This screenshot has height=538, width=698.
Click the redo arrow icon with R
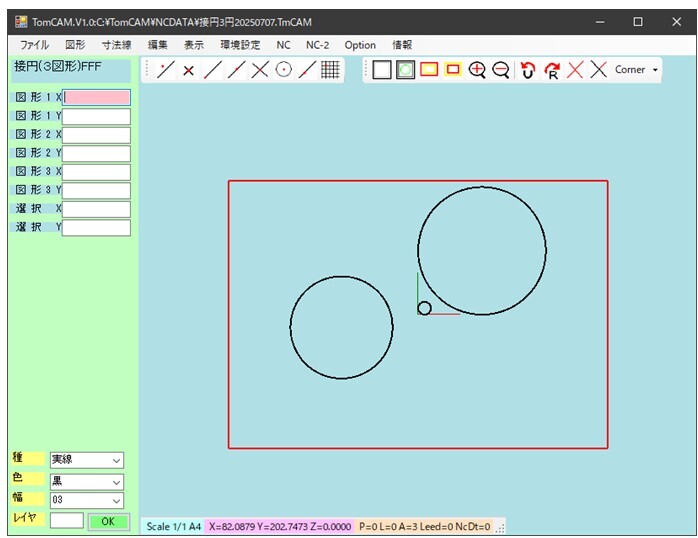click(552, 70)
